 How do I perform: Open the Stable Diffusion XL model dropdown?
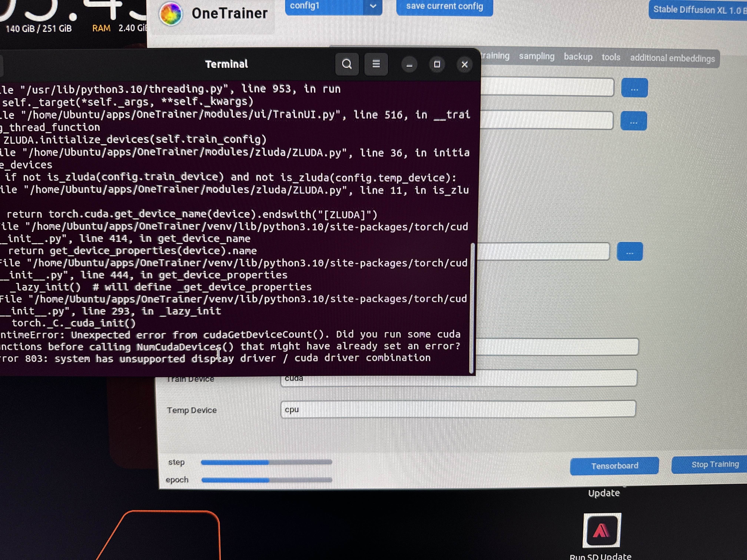pos(698,10)
